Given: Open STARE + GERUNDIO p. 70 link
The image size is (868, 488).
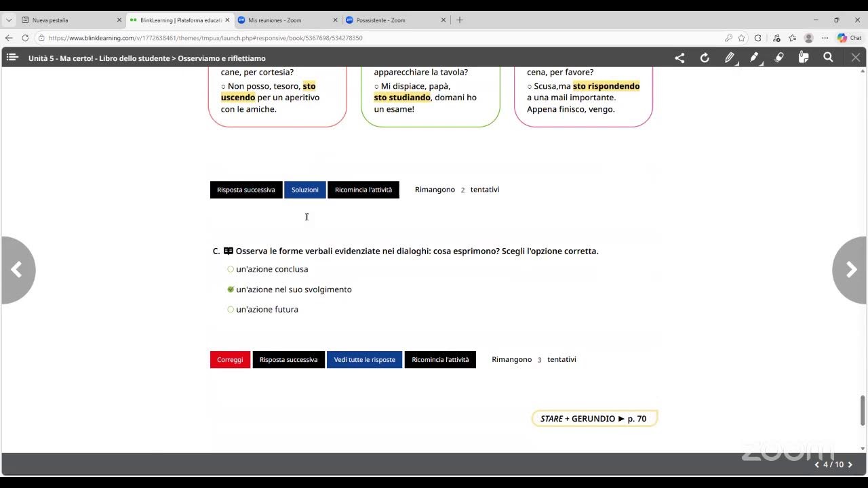Looking at the screenshot, I should (594, 419).
